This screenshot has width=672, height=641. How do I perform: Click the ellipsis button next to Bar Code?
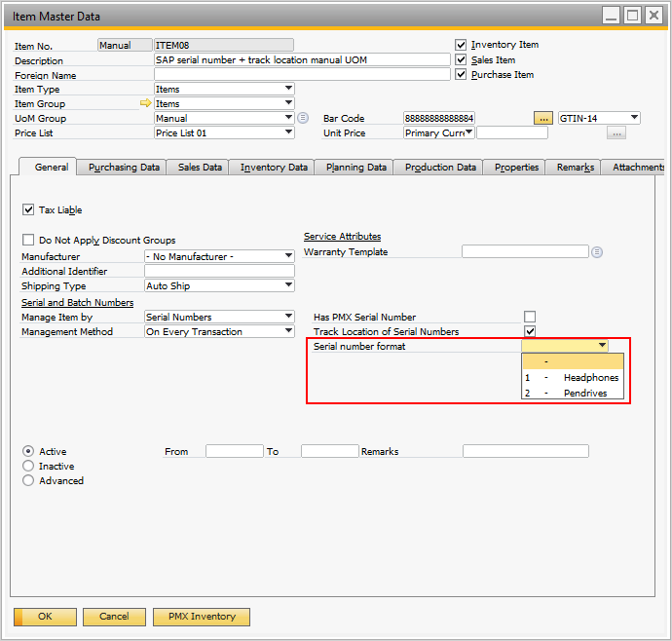point(543,118)
